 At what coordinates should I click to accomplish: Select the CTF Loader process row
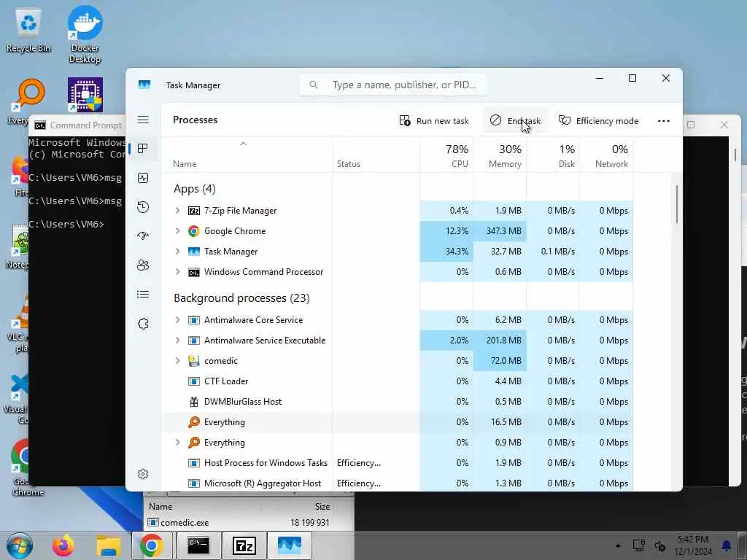pyautogui.click(x=397, y=381)
